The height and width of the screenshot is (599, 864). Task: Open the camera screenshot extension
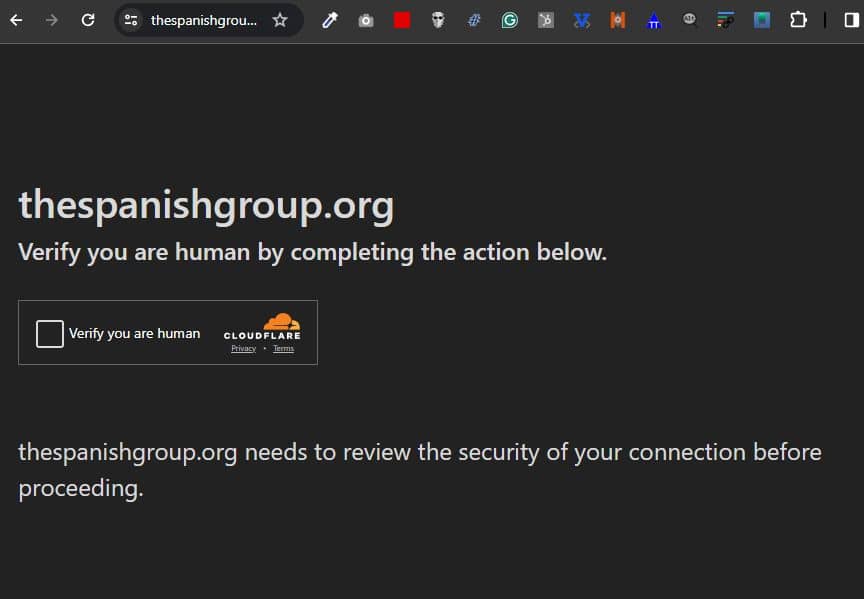pos(366,21)
